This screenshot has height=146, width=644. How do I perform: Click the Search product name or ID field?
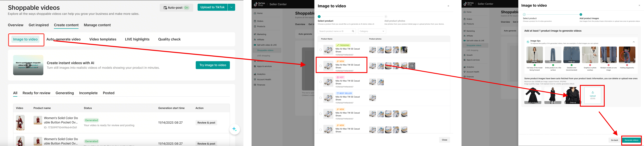337,31
